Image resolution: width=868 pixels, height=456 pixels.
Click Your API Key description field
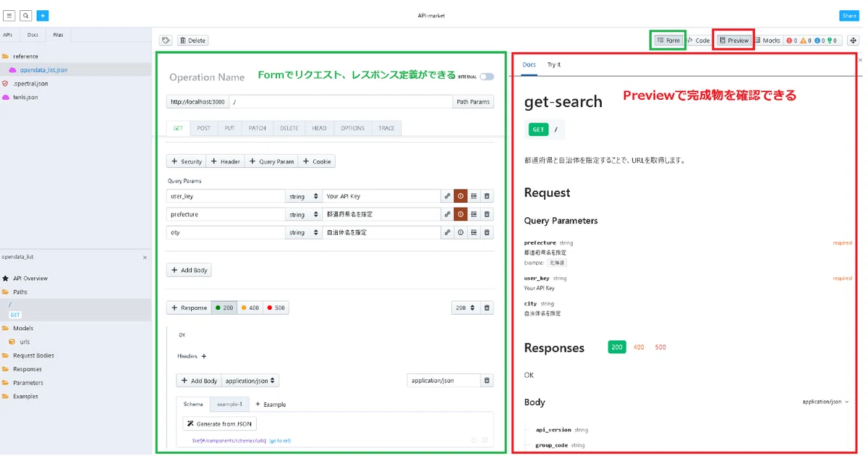coord(381,196)
